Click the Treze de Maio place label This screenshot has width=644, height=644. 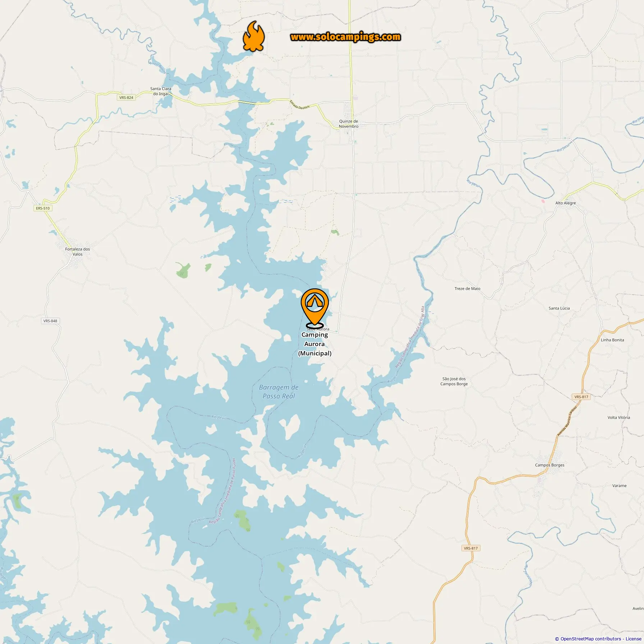click(x=467, y=289)
